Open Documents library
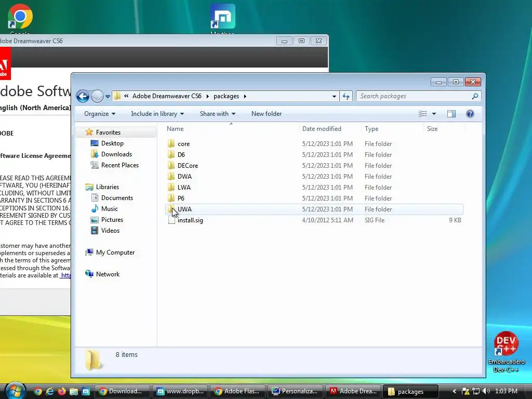Image resolution: width=532 pixels, height=399 pixels. 117,198
